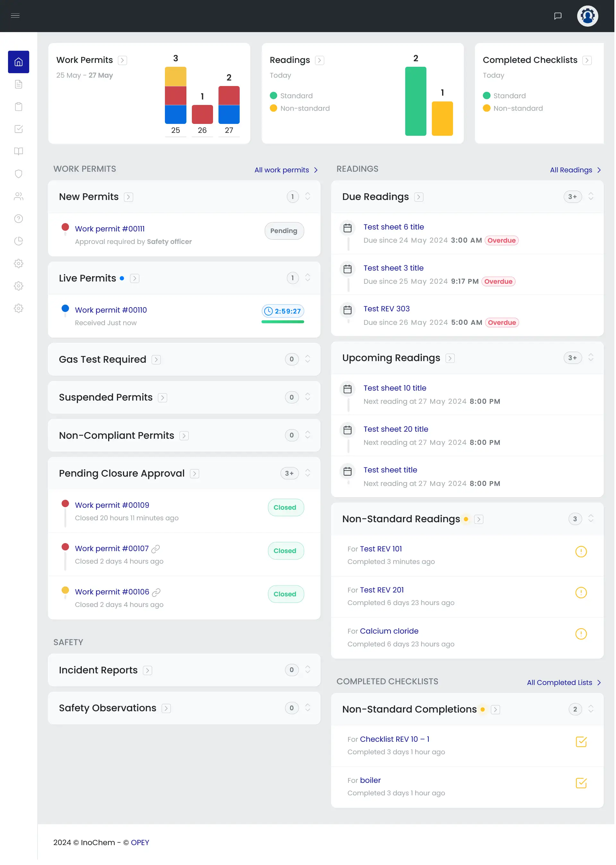The height and width of the screenshot is (865, 616).
Task: Open analytics via the pie chart sidebar icon
Action: point(19,241)
